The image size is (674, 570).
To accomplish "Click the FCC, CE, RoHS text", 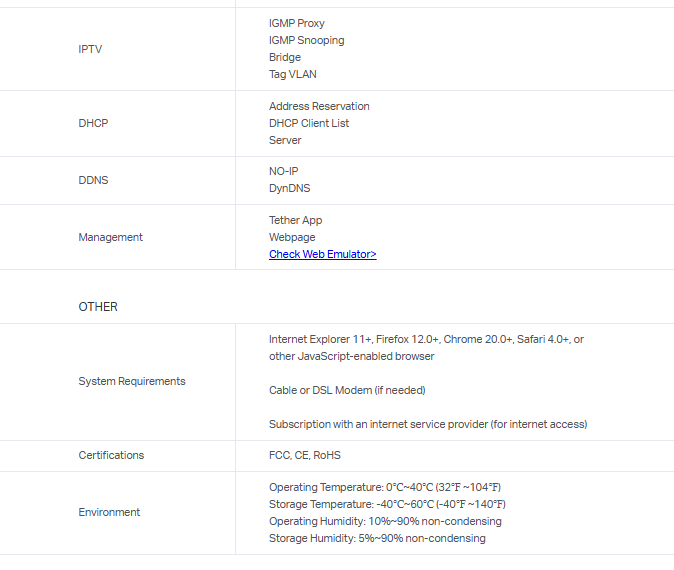I will [x=304, y=455].
